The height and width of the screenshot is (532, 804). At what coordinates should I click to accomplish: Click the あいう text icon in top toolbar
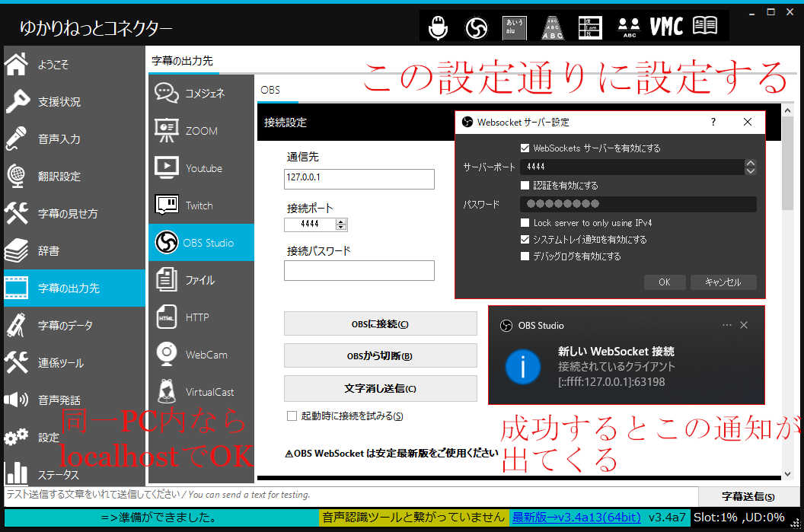[x=514, y=27]
